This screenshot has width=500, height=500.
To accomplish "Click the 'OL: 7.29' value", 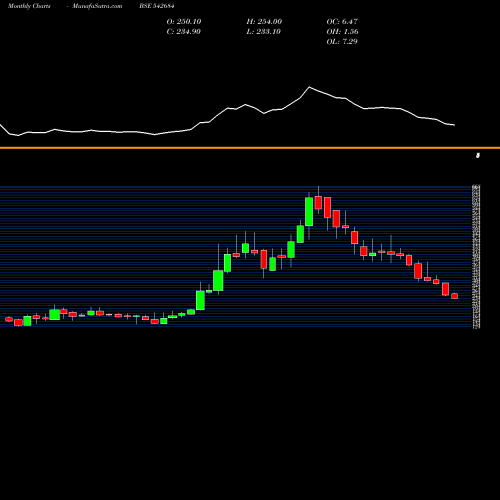I will tap(342, 42).
